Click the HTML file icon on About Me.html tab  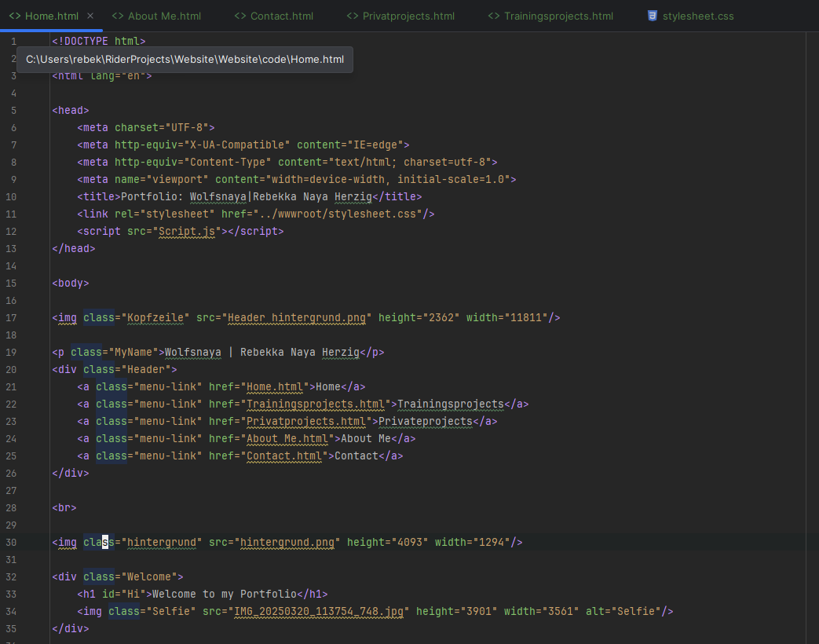[x=118, y=16]
